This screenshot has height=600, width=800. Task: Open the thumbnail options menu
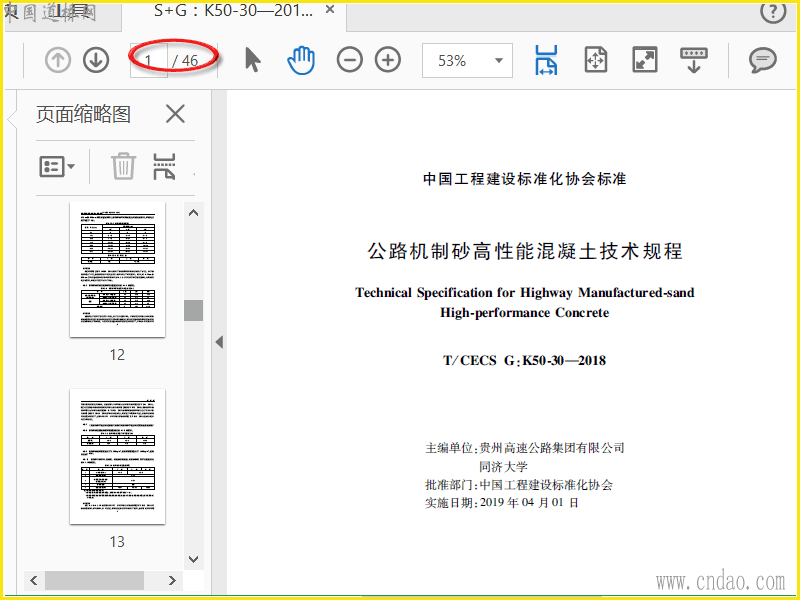(57, 166)
